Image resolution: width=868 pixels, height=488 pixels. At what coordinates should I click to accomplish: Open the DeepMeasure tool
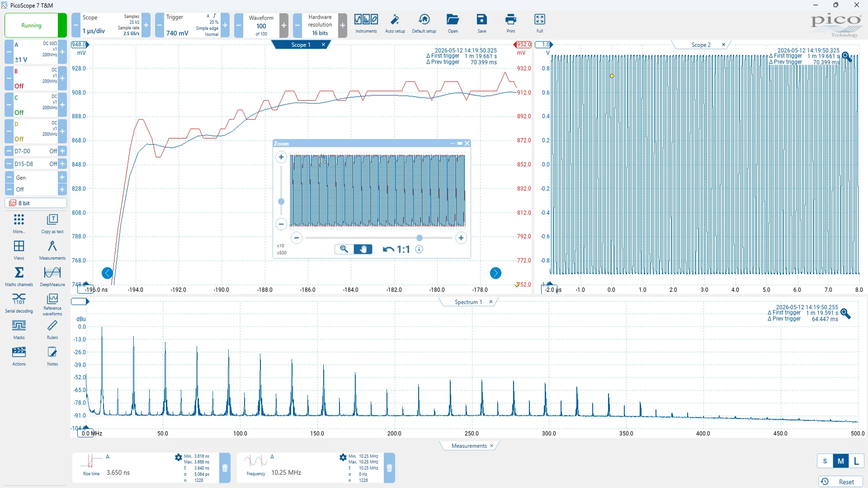click(x=52, y=277)
